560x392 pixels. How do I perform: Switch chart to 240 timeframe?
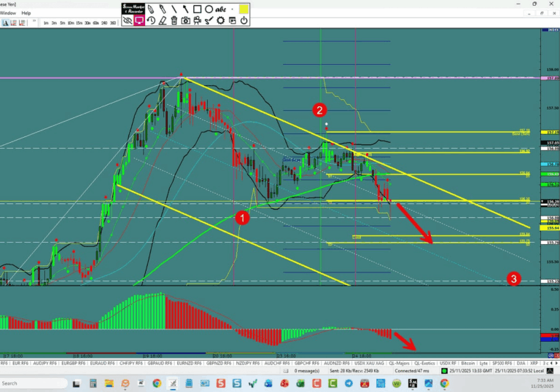tap(104, 23)
